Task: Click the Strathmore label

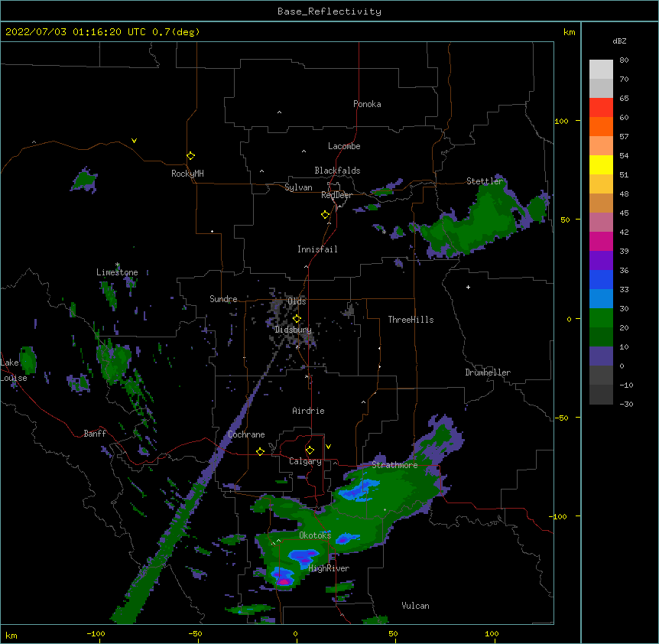Action: pos(394,465)
